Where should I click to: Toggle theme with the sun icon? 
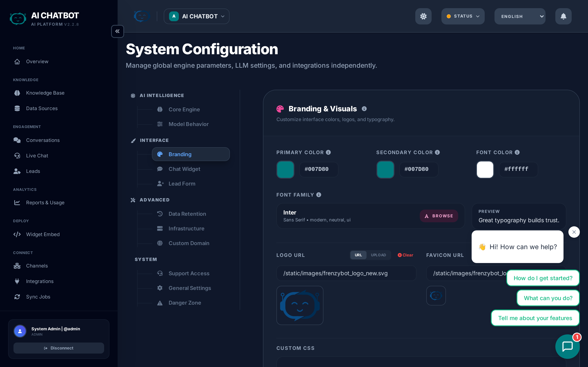pyautogui.click(x=423, y=16)
